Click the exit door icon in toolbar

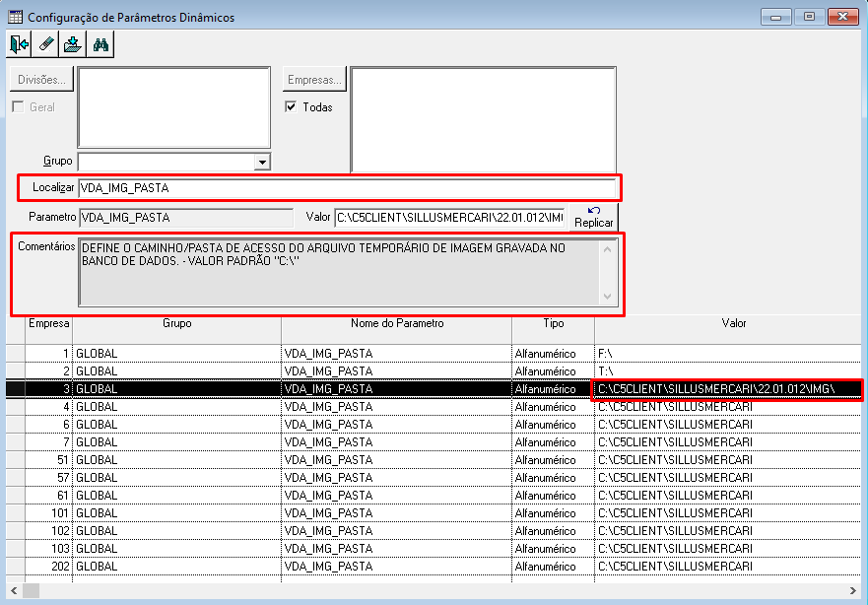[x=20, y=44]
